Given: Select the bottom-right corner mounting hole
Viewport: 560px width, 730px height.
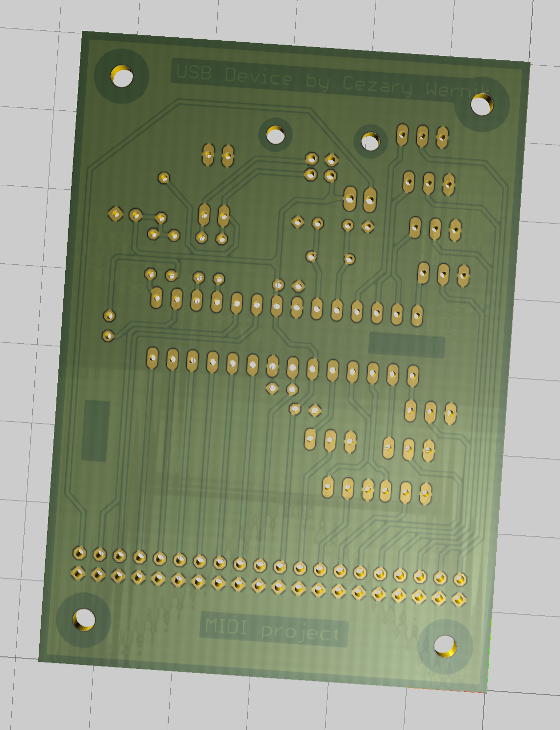Looking at the screenshot, I should 445,646.
